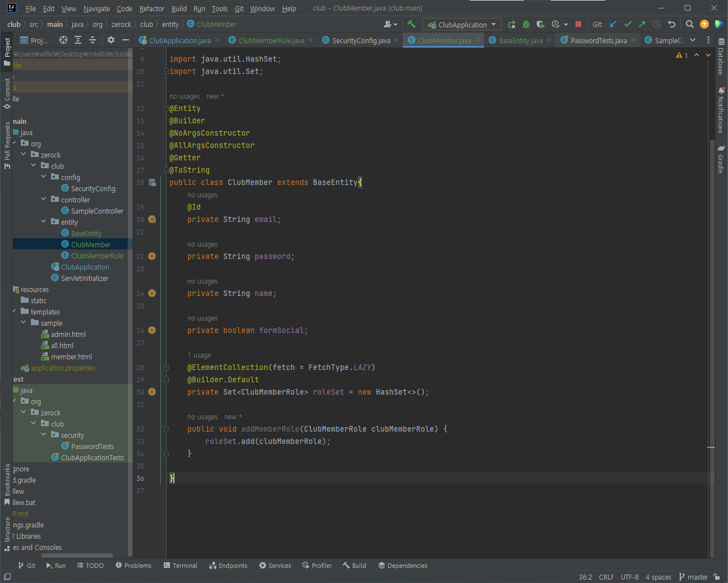
Task: Click the UTF-8 encoding status entry
Action: point(629,577)
